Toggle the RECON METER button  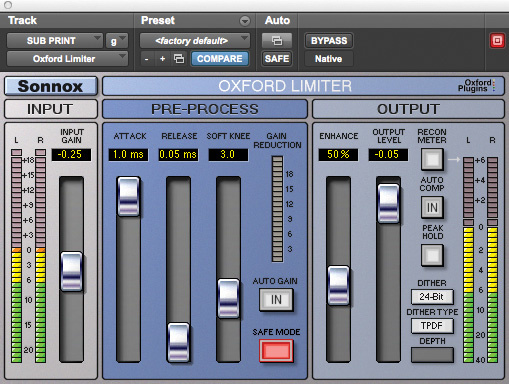click(432, 159)
